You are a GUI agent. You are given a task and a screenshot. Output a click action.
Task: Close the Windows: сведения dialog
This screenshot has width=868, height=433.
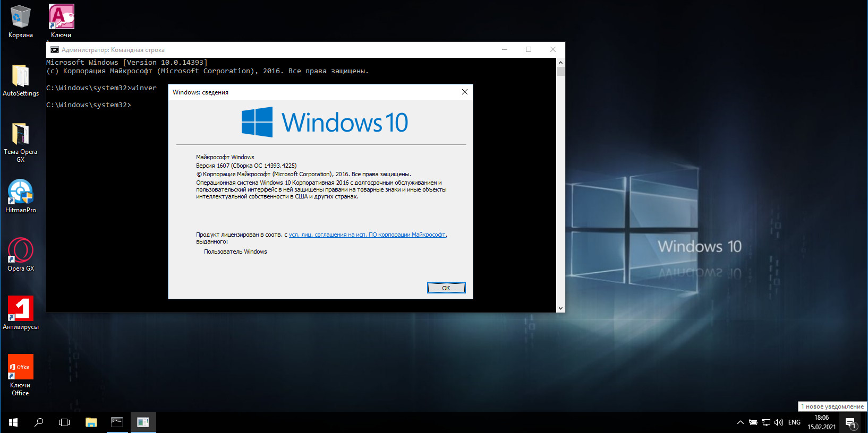click(x=464, y=92)
